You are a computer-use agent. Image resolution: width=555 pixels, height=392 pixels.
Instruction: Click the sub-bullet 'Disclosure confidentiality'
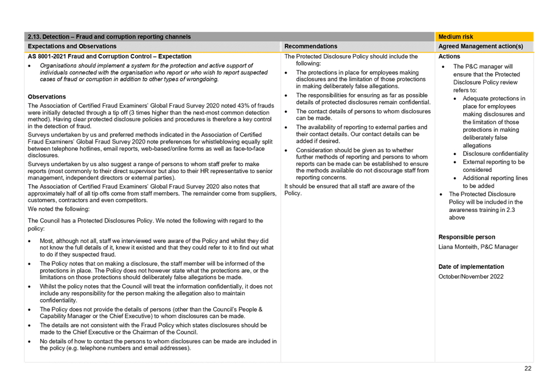495,153
